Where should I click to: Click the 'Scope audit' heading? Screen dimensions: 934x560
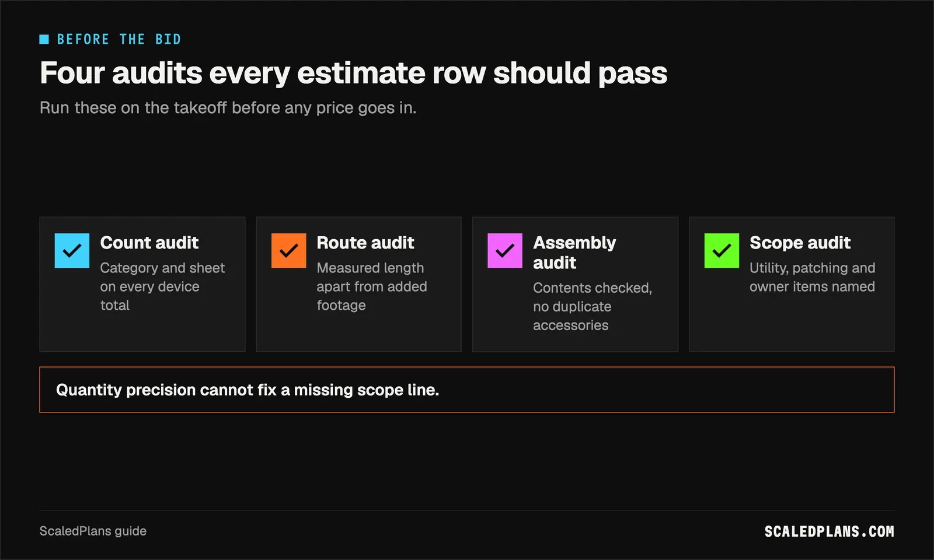point(800,243)
